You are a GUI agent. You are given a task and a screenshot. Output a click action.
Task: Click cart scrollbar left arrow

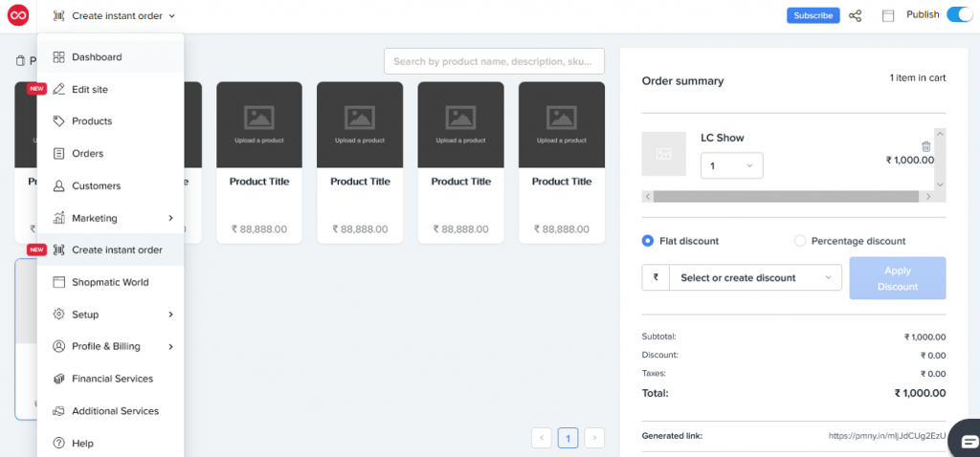[x=648, y=197]
